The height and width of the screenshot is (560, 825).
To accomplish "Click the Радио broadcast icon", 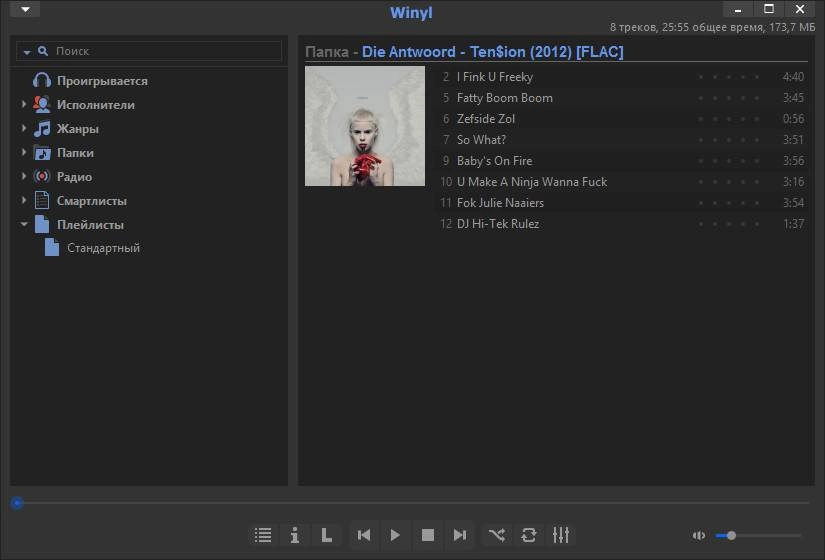I will click(42, 176).
